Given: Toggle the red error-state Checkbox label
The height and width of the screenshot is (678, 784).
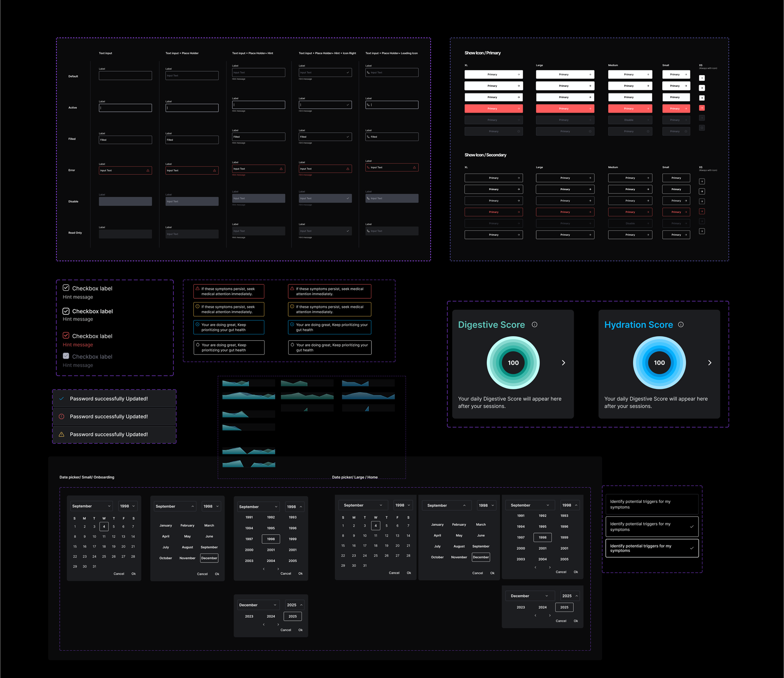Looking at the screenshot, I should [x=66, y=336].
